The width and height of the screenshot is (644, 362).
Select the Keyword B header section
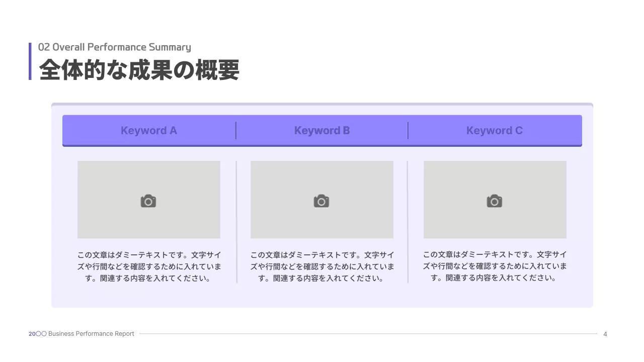[x=321, y=130]
